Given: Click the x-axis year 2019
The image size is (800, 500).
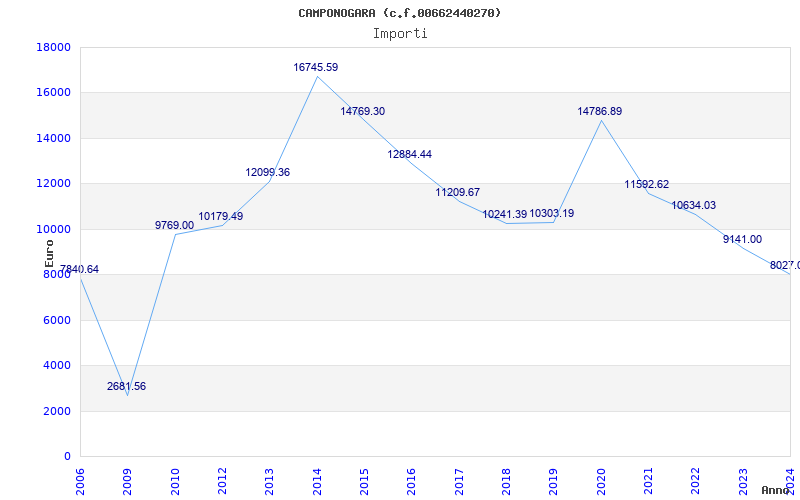Looking at the screenshot, I should click(x=554, y=481).
